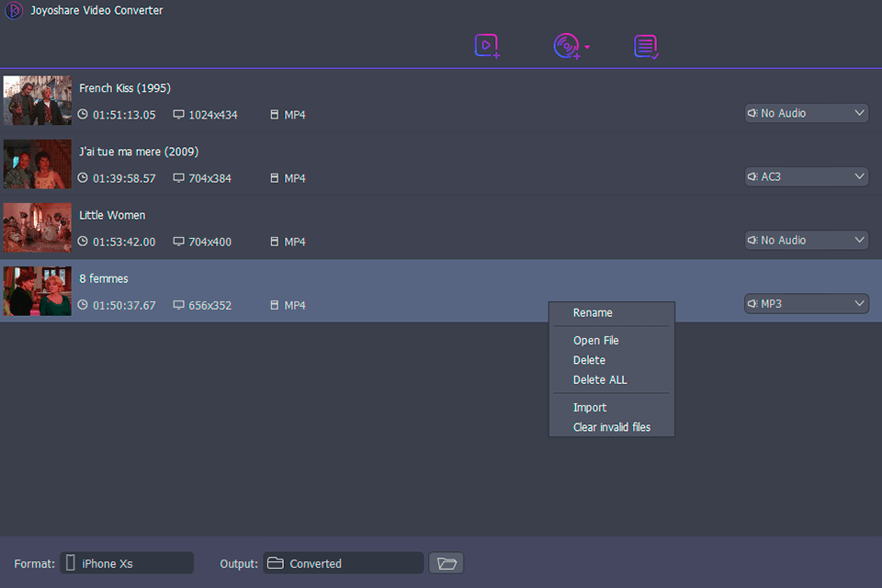The height and width of the screenshot is (588, 882).
Task: Choose Rename from the context menu
Action: tap(593, 313)
